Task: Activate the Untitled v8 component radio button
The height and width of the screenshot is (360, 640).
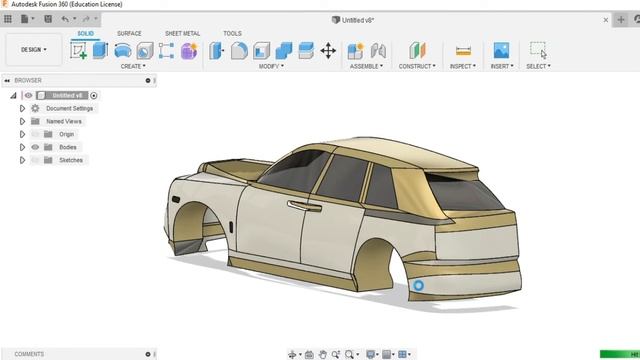Action: [x=94, y=96]
